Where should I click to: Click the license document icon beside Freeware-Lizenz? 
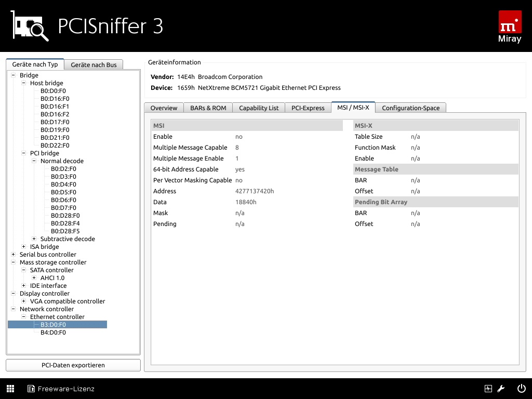pyautogui.click(x=31, y=389)
